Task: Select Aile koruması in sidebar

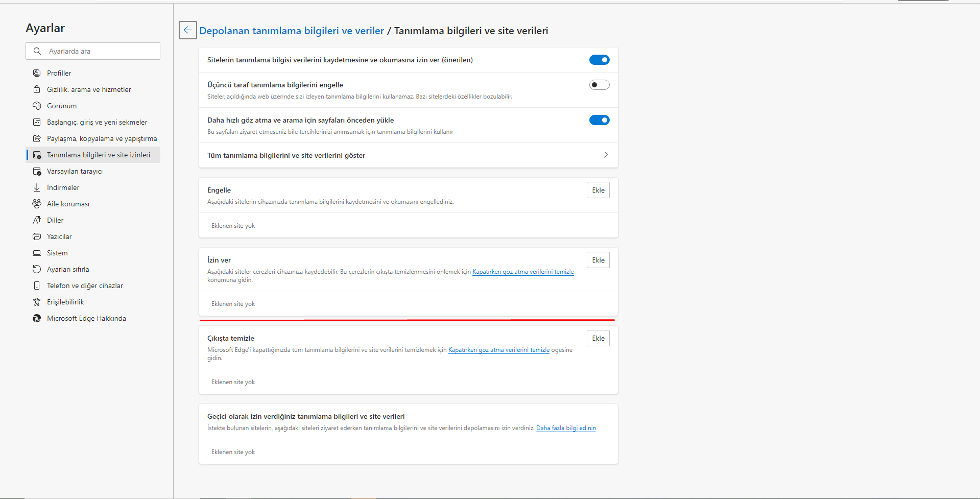Action: (x=93, y=204)
